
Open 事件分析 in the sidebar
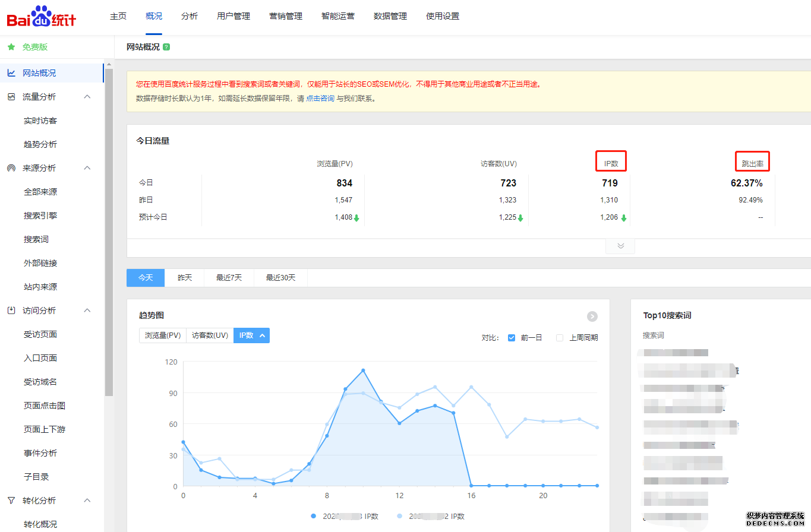coord(40,453)
